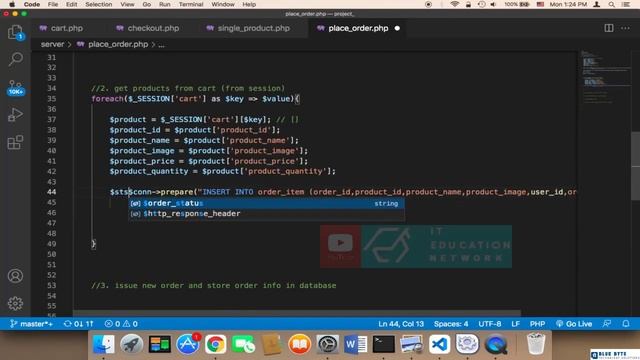Open the Code application menu
This screenshot has width=640, height=360.
pyautogui.click(x=31, y=4)
